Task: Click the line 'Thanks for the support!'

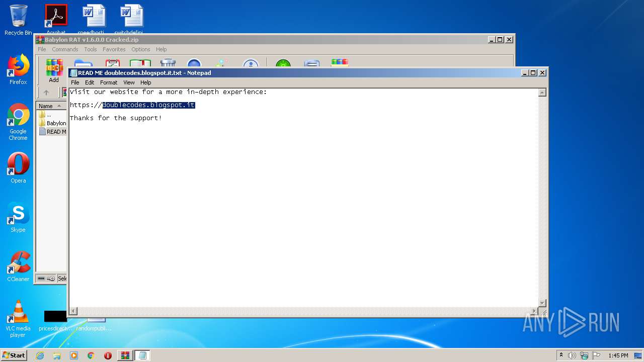Action: [x=116, y=118]
